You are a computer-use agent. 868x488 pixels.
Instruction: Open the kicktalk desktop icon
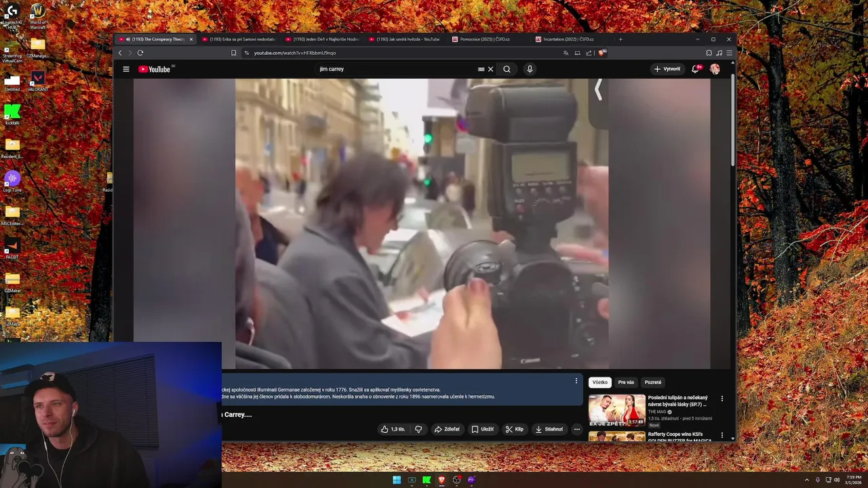pyautogui.click(x=12, y=115)
